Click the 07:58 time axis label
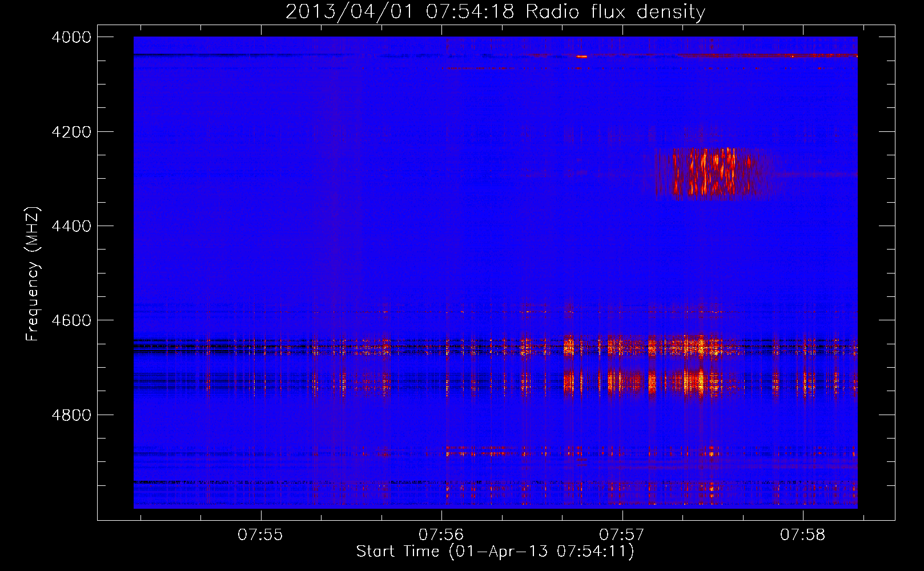924x571 pixels. coord(803,535)
